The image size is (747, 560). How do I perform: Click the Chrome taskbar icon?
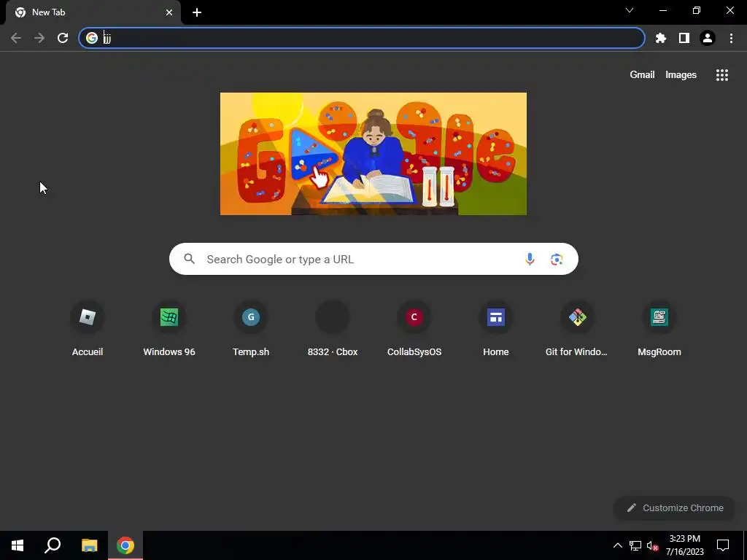[x=125, y=545]
